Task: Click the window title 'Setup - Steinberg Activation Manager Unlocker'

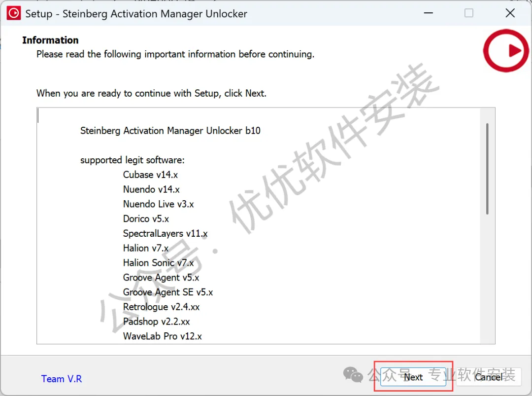Action: (136, 14)
